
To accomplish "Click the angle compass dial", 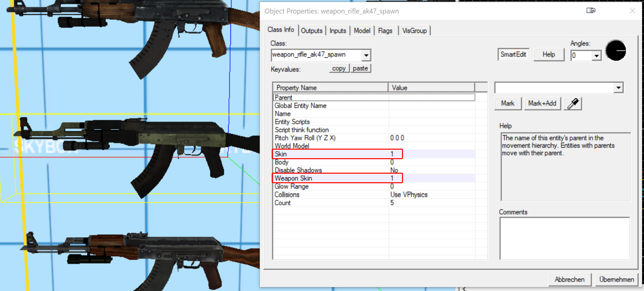I will (x=616, y=50).
